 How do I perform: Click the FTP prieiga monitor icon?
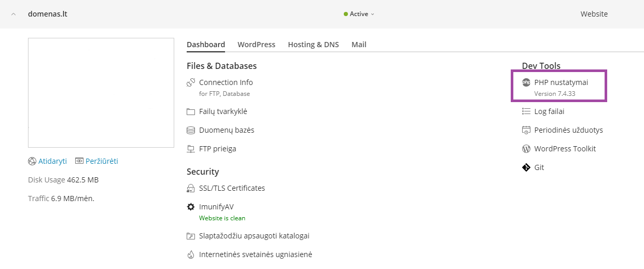191,149
